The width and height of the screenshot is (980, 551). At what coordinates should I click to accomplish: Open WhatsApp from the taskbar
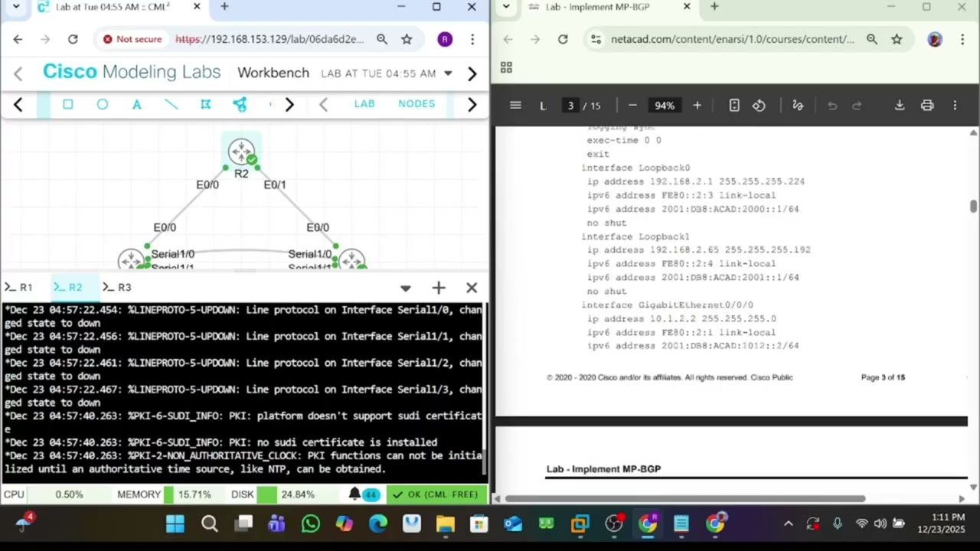coord(310,524)
